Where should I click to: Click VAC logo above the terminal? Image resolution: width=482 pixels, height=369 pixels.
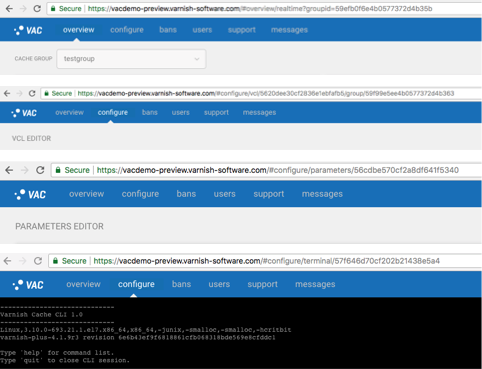(x=28, y=285)
